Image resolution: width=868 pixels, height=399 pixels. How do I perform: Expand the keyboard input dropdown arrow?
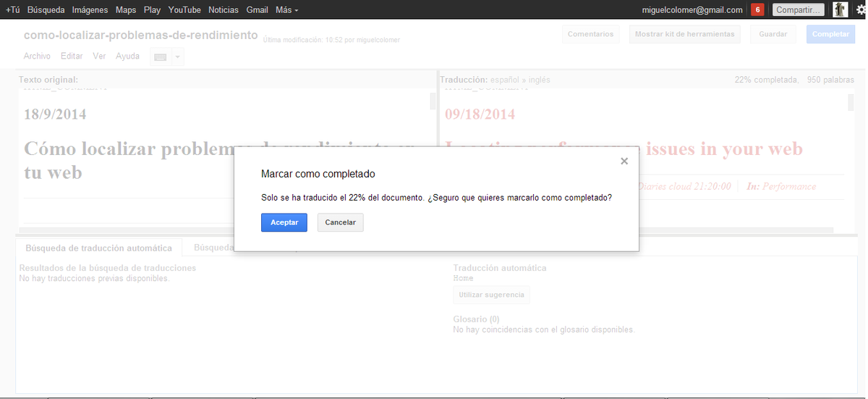pos(177,56)
